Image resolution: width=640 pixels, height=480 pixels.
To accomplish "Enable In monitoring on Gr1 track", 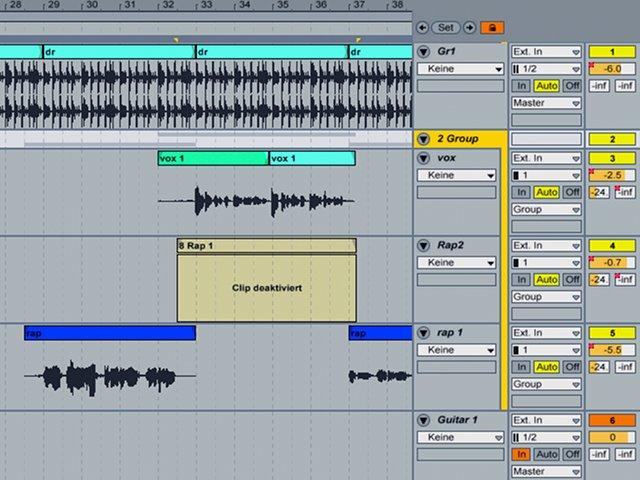I will [x=521, y=86].
